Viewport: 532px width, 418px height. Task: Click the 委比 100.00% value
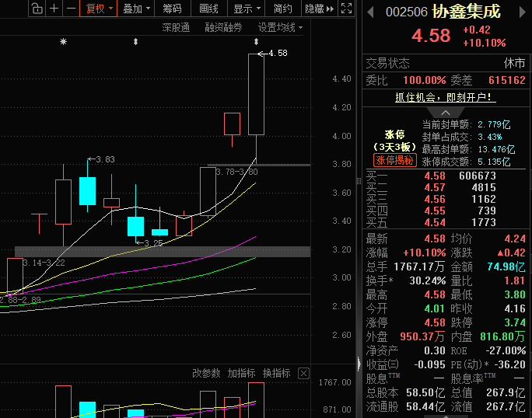425,80
